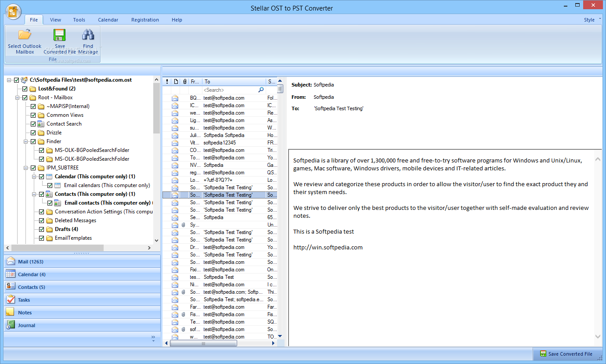Select the message addressed to softpedia12345
This screenshot has width=606, height=364.
click(x=220, y=143)
